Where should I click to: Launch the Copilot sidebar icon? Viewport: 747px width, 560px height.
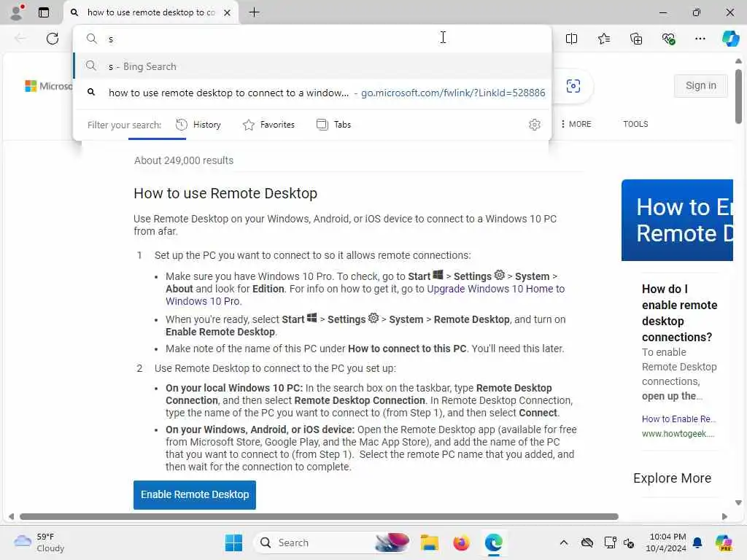(x=730, y=39)
